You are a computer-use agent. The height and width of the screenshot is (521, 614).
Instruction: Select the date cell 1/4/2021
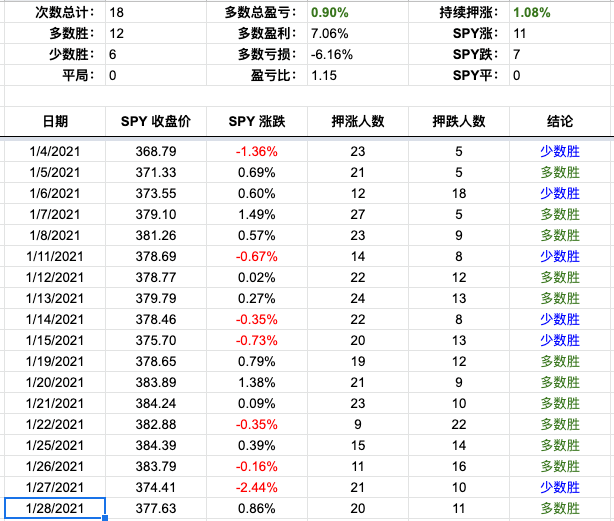pyautogui.click(x=55, y=151)
